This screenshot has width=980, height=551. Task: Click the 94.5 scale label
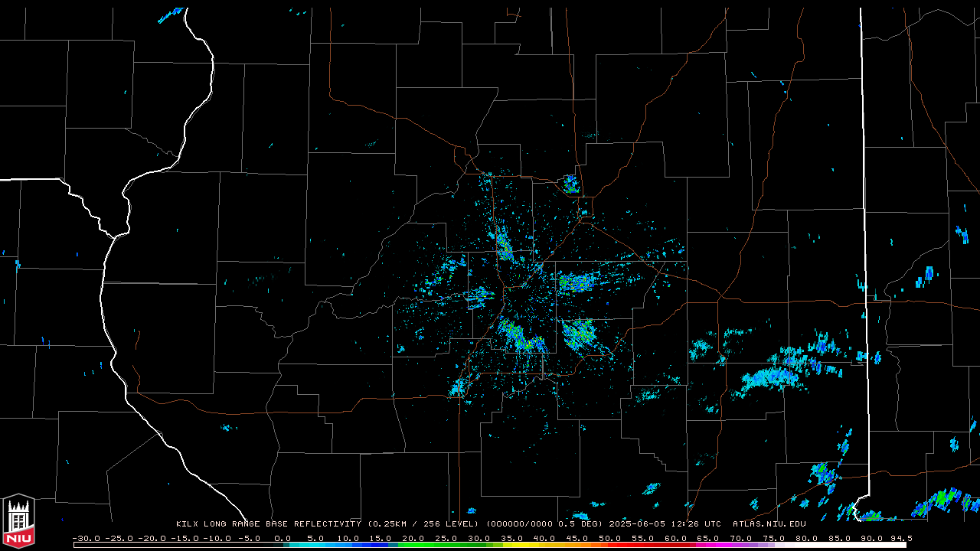click(902, 538)
